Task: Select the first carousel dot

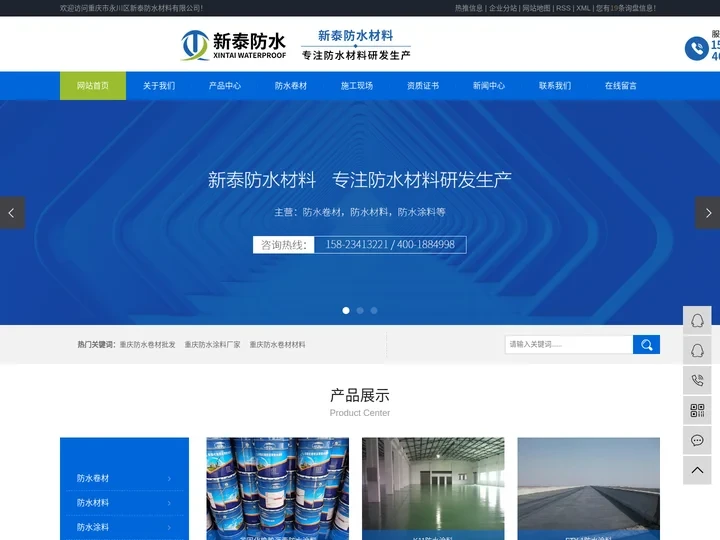Action: pos(346,310)
